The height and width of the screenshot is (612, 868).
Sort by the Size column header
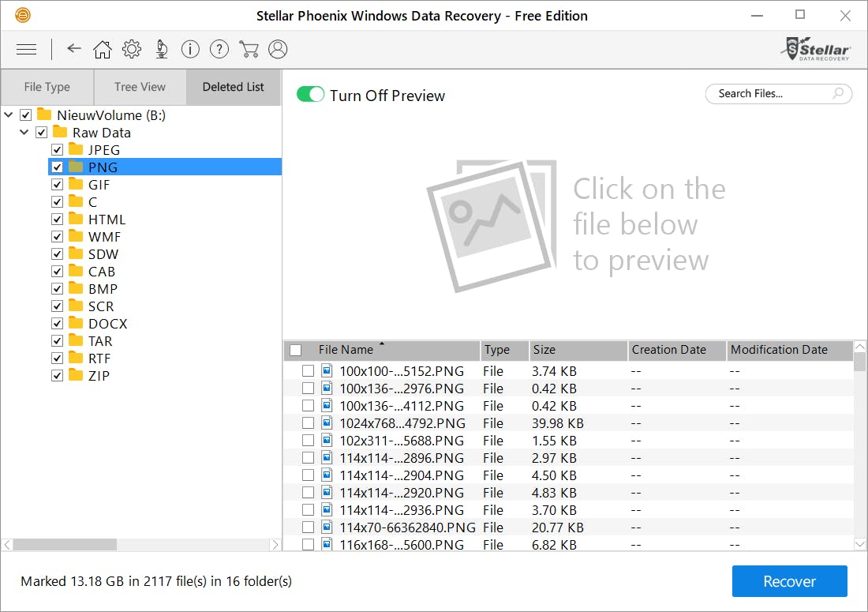[x=578, y=350]
